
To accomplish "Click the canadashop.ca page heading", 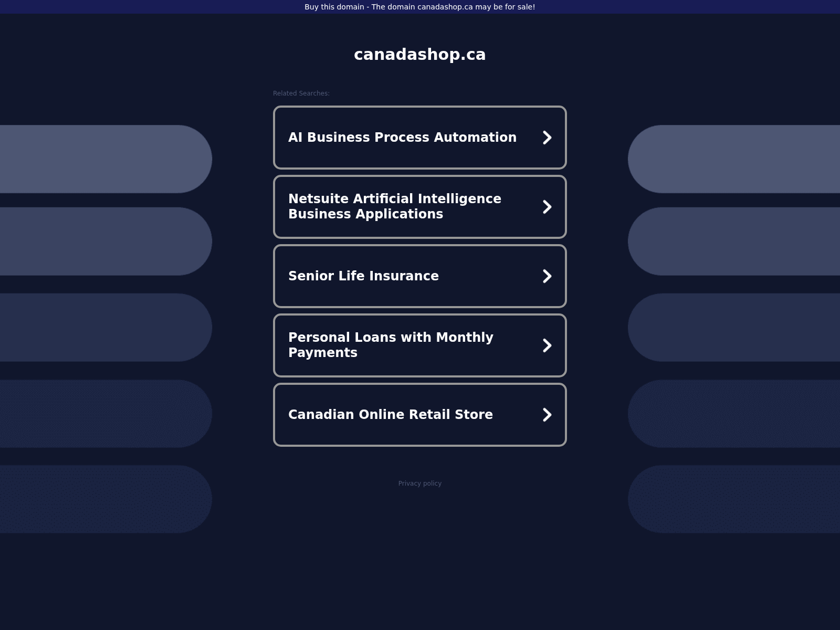I will [419, 55].
